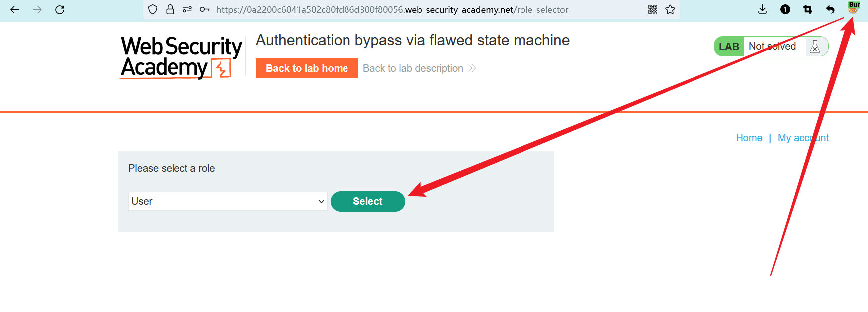Viewport: 868px width, 312px height.
Task: Open the site permissions icon
Action: point(187,9)
